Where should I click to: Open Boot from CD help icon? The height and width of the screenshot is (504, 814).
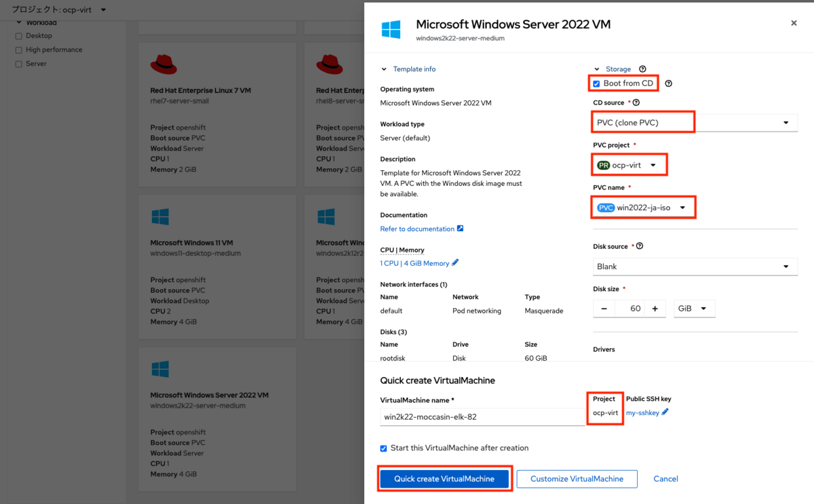tap(668, 83)
